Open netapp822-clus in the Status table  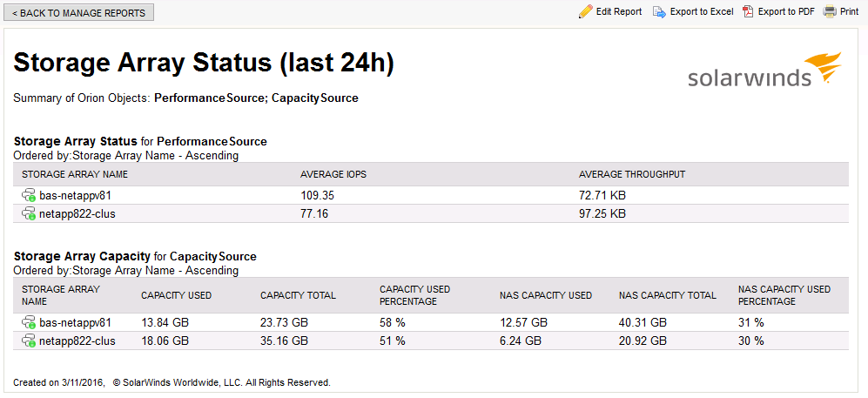click(77, 213)
